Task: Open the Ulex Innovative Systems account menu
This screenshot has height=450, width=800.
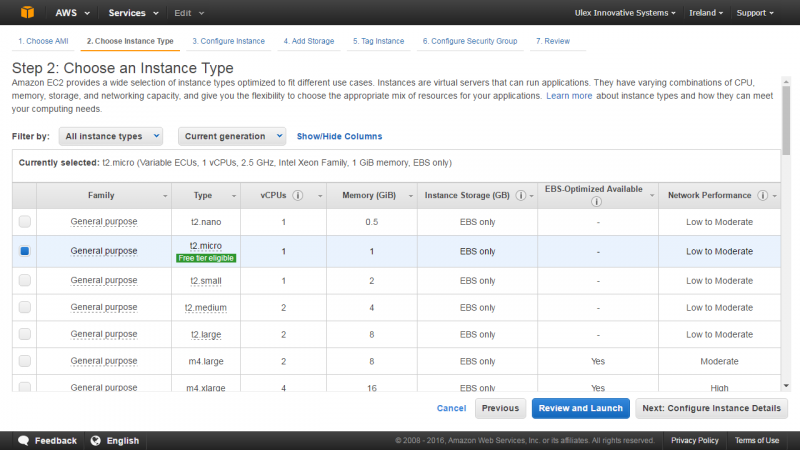Action: point(625,13)
